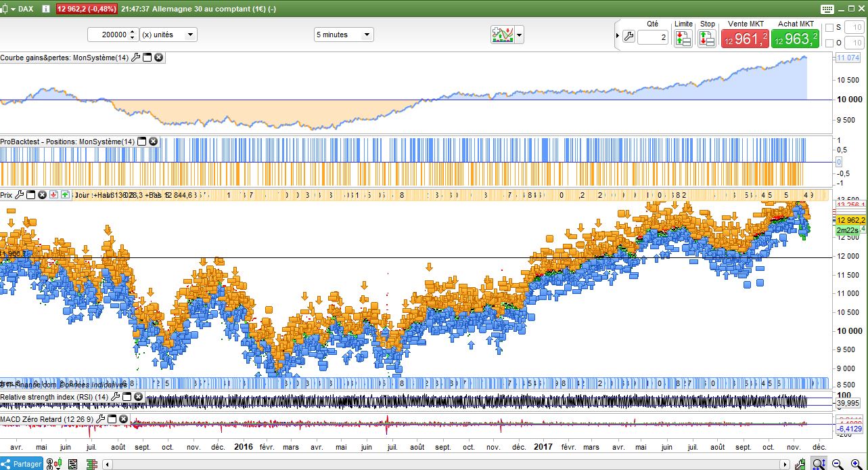Click the Qté quantity input field
Image resolution: width=868 pixels, height=470 pixels.
coord(652,37)
